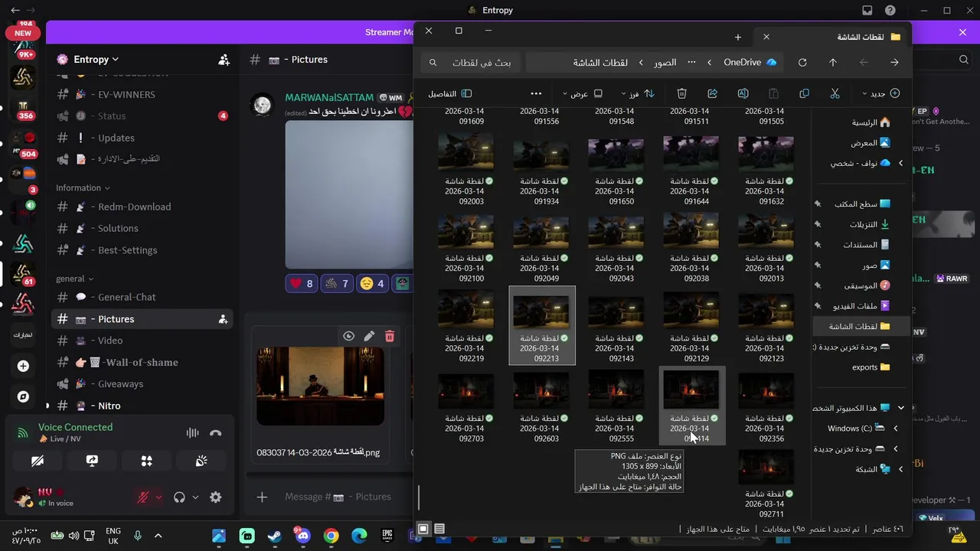Turn on camera in Discord voice panel
980x551 pixels.
pyautogui.click(x=37, y=461)
